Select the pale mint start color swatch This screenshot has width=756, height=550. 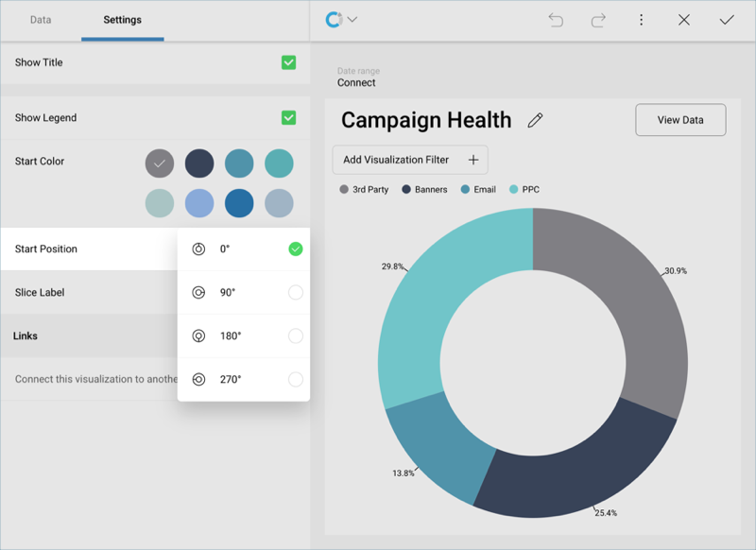point(160,203)
